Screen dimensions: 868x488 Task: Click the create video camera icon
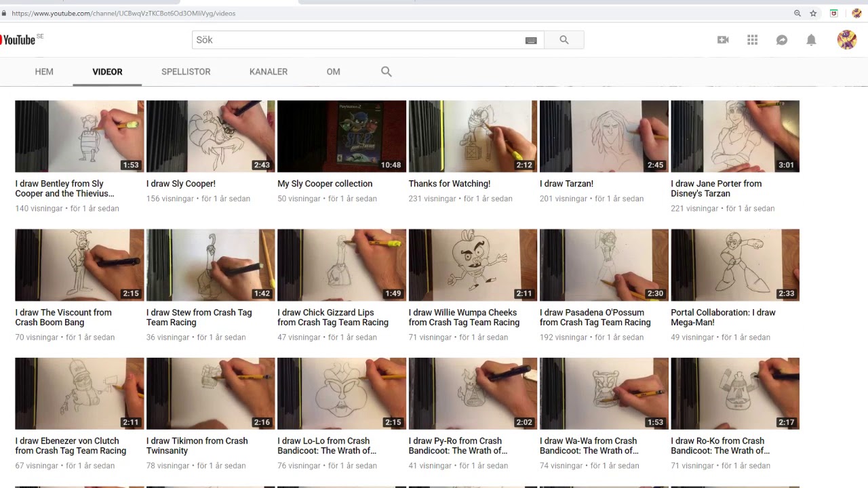[723, 40]
